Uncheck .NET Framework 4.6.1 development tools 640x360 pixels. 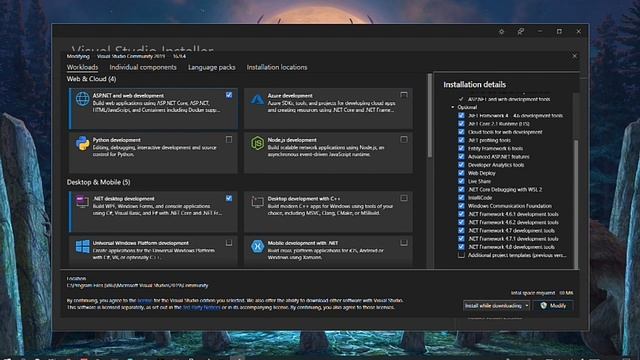(461, 214)
